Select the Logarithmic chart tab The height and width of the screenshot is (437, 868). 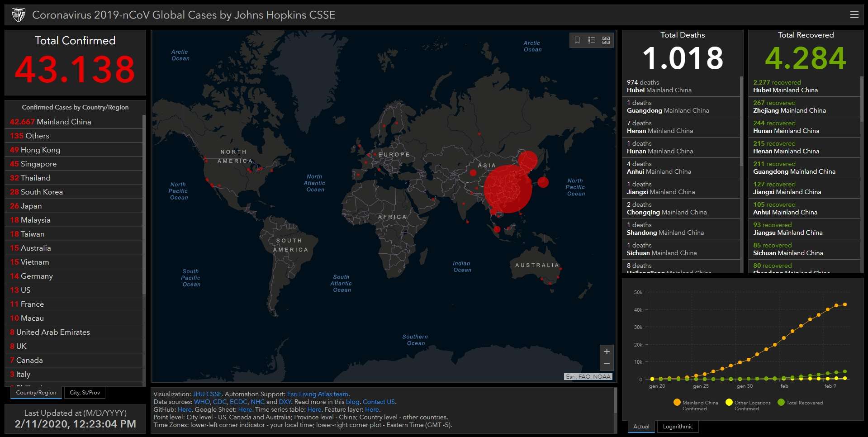click(678, 427)
